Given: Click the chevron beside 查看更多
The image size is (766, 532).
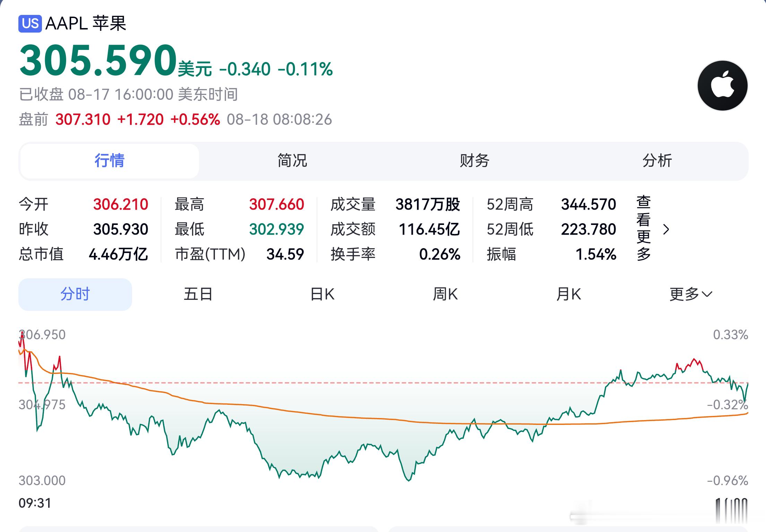Looking at the screenshot, I should click(x=666, y=229).
